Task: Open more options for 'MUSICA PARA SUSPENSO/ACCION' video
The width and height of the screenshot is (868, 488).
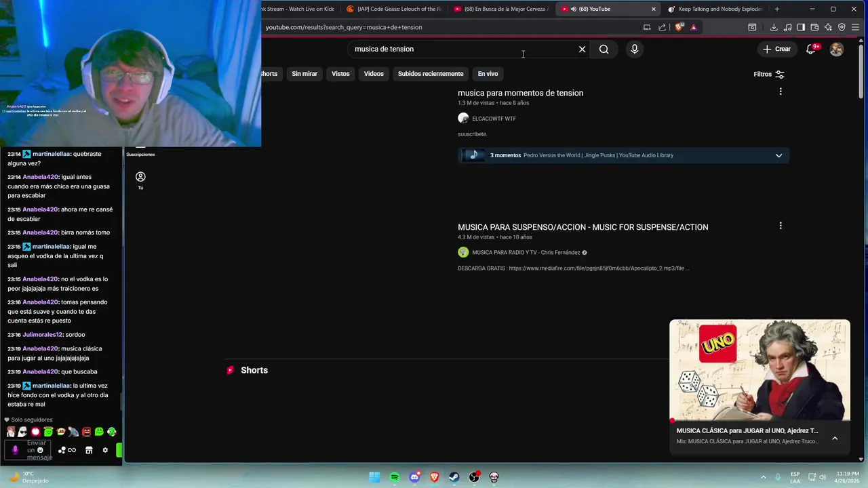Action: (x=781, y=226)
